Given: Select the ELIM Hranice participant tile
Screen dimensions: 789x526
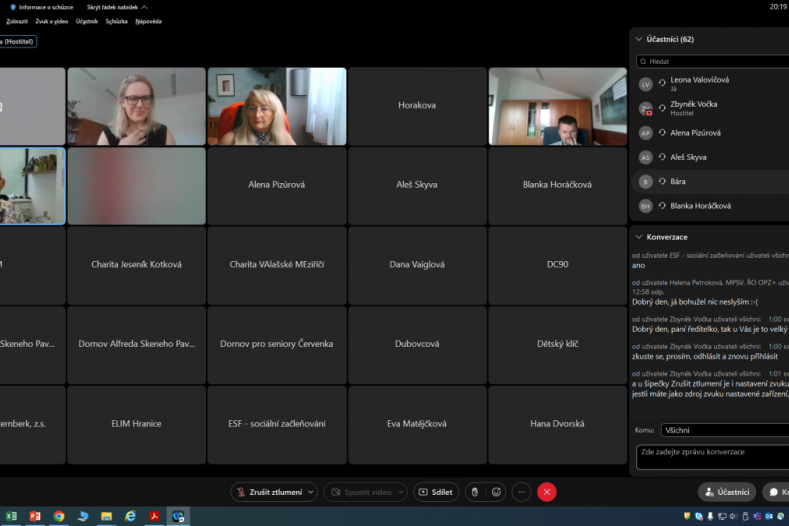Looking at the screenshot, I should click(136, 424).
